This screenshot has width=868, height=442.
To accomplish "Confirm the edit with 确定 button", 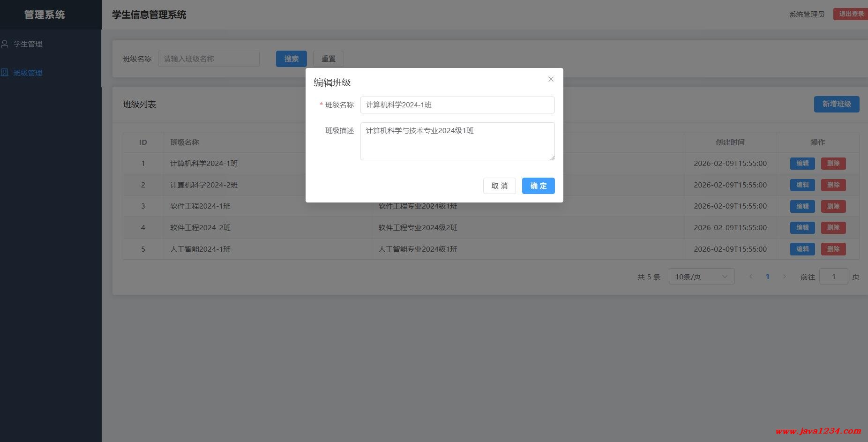I will [x=538, y=186].
